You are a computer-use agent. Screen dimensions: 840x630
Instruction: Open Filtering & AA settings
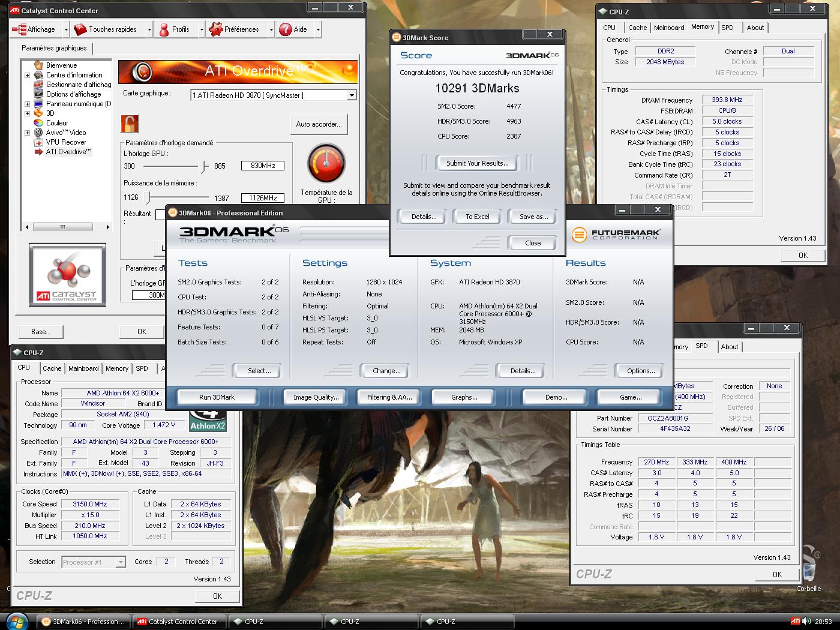[389, 397]
